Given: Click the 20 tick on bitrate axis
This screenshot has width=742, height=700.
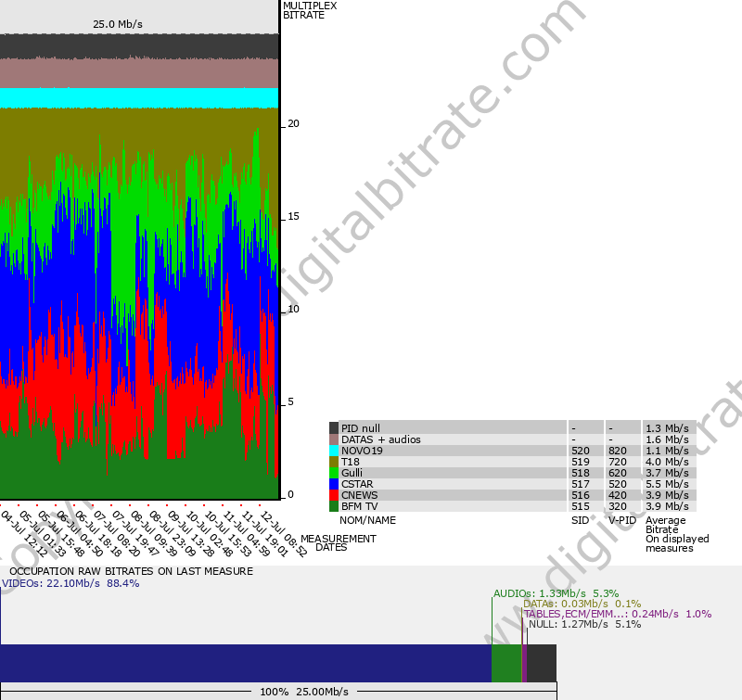Looking at the screenshot, I should point(293,123).
